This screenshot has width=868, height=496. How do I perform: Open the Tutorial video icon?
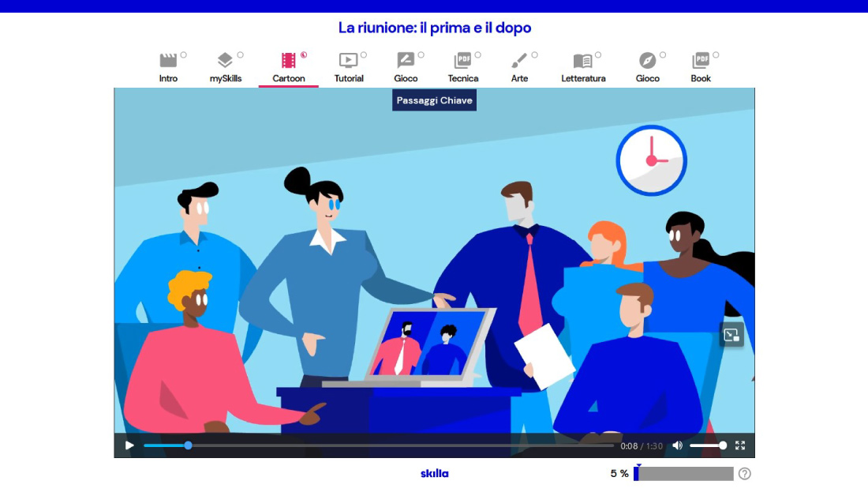(348, 61)
